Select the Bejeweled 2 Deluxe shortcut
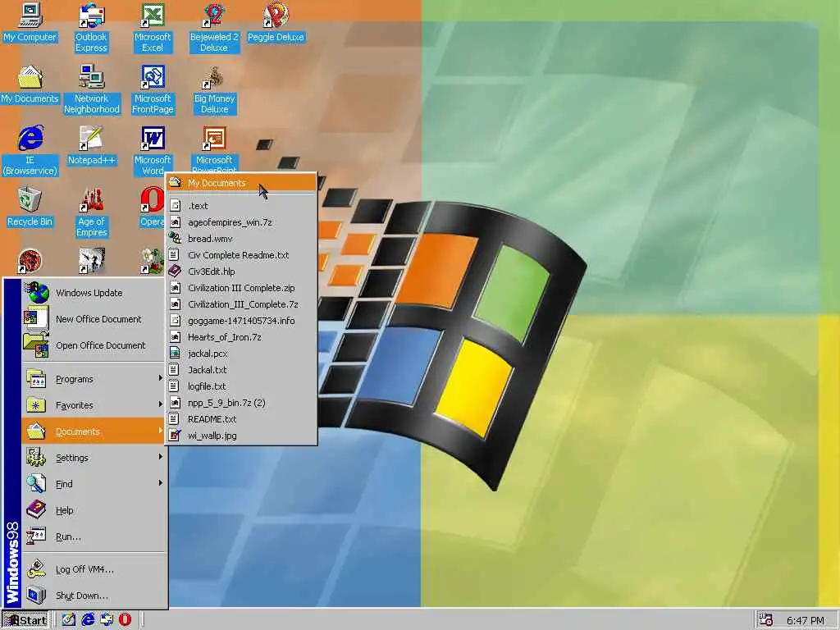840x630 pixels. 214,27
